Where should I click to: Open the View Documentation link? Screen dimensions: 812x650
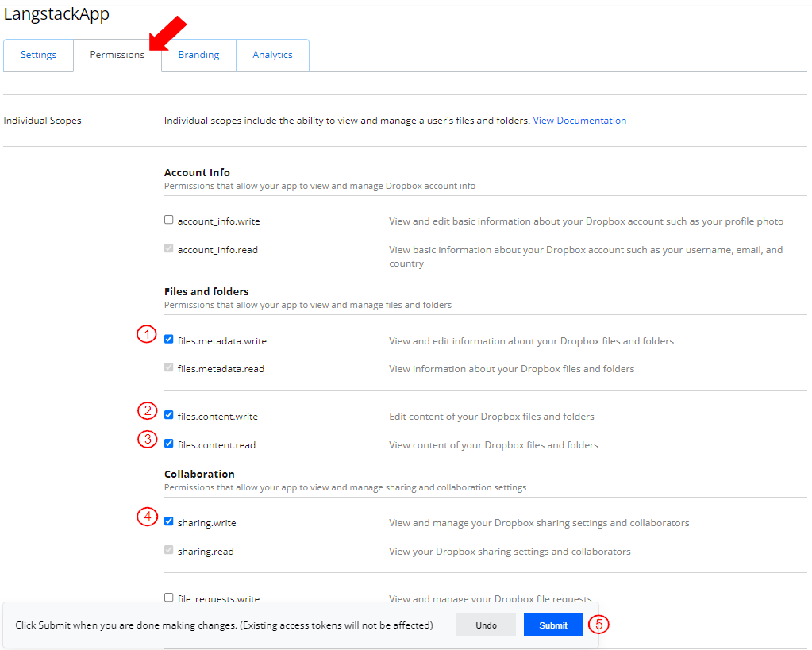coord(579,121)
